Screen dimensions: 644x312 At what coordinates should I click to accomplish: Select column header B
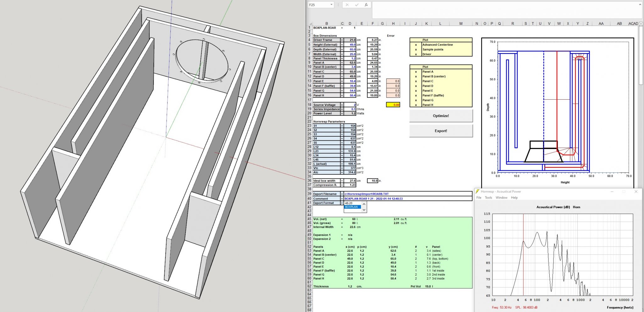pyautogui.click(x=326, y=24)
